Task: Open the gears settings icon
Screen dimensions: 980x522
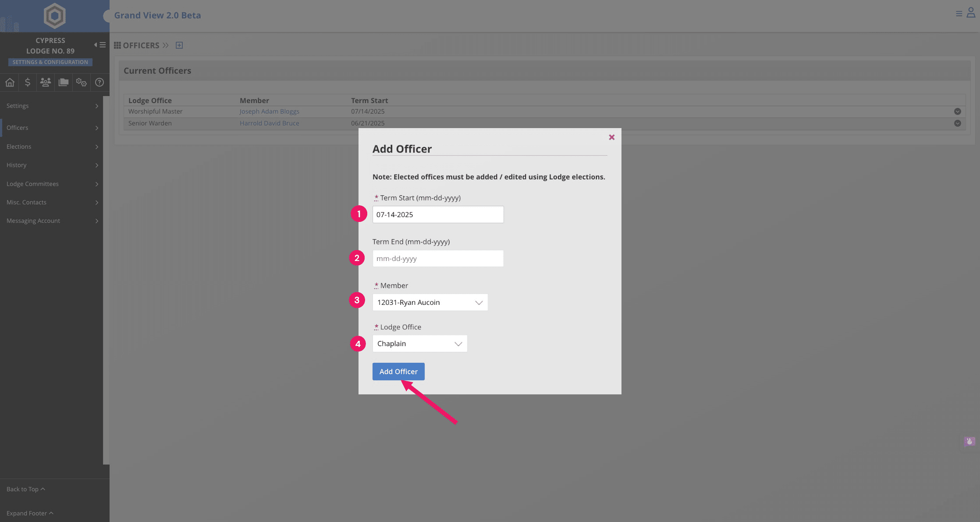Action: pos(82,82)
